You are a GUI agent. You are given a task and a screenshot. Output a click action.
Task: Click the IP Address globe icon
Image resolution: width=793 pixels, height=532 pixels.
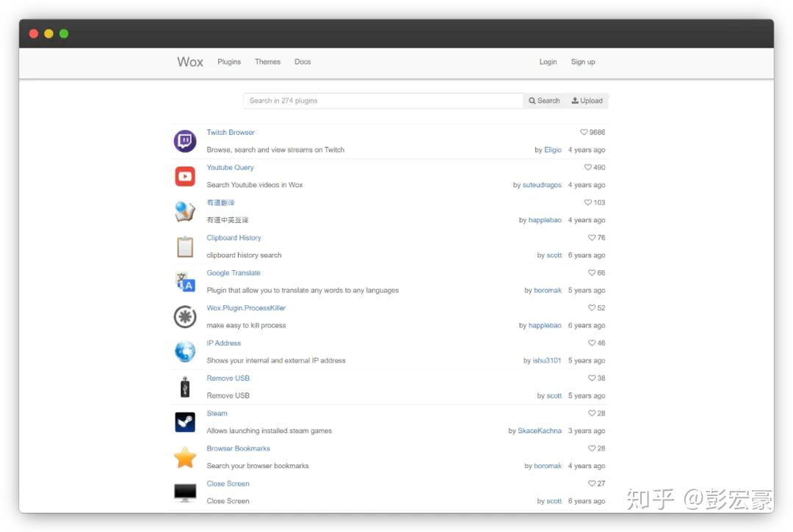click(185, 351)
